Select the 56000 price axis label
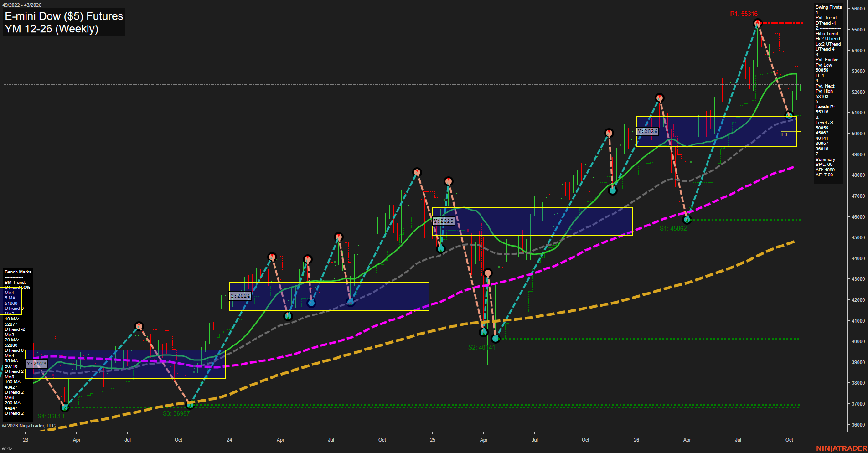 coord(858,9)
